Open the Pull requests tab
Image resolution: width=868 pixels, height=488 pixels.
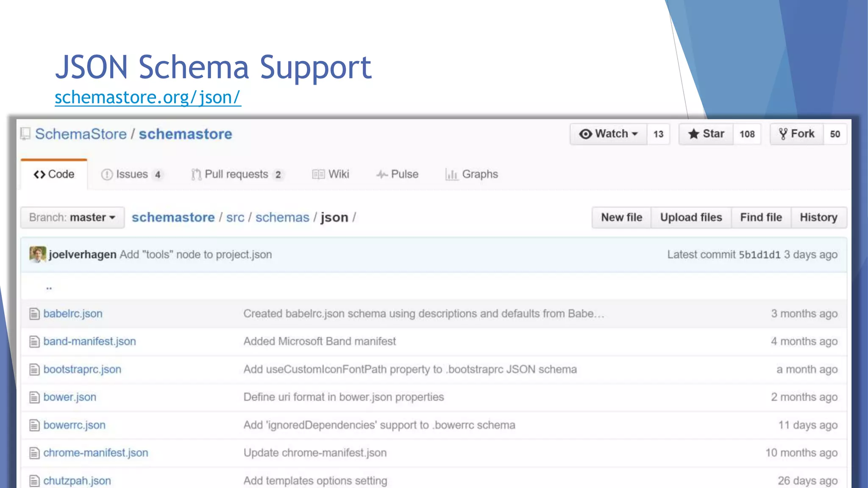tap(236, 174)
